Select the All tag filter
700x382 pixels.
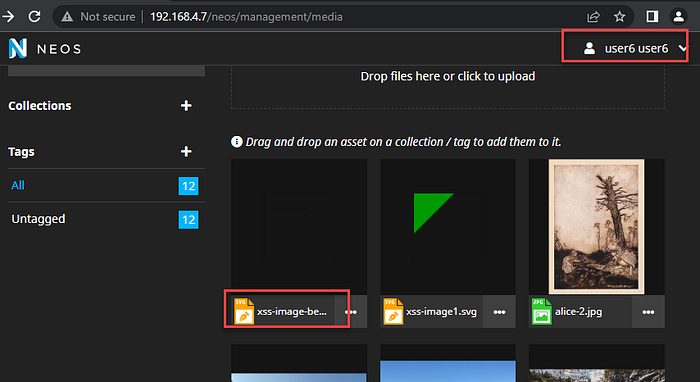106,186
